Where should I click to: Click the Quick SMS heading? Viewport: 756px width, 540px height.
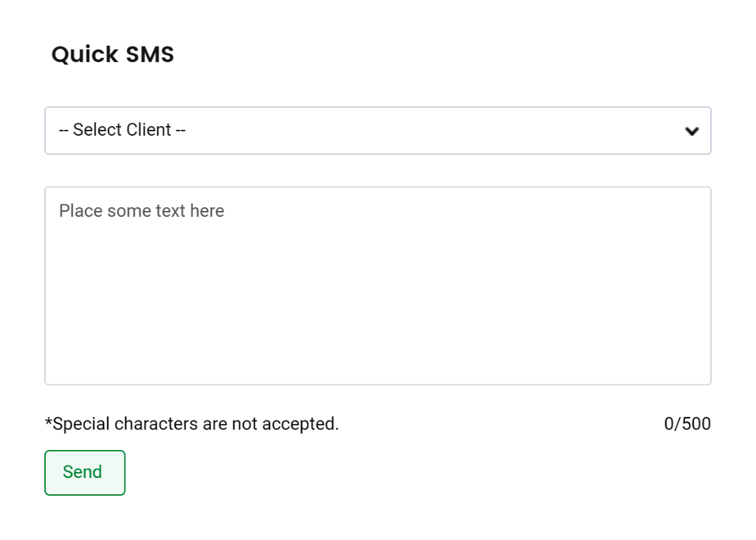(x=113, y=55)
